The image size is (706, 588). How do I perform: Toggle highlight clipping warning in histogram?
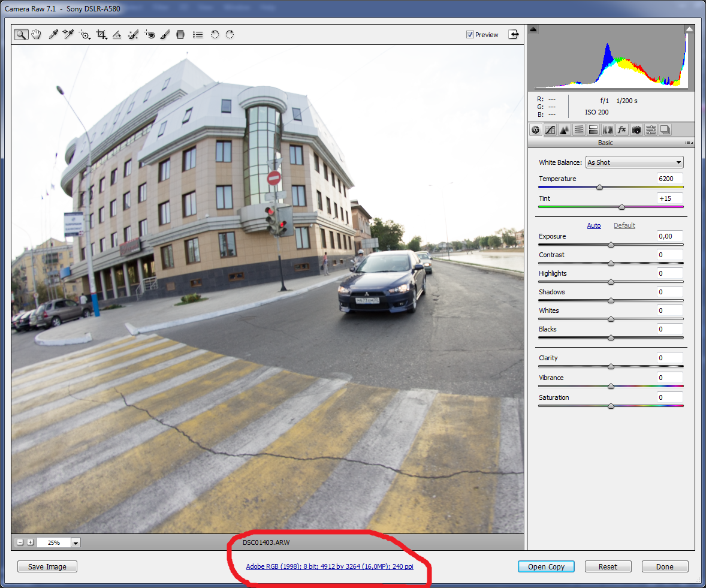coord(689,29)
